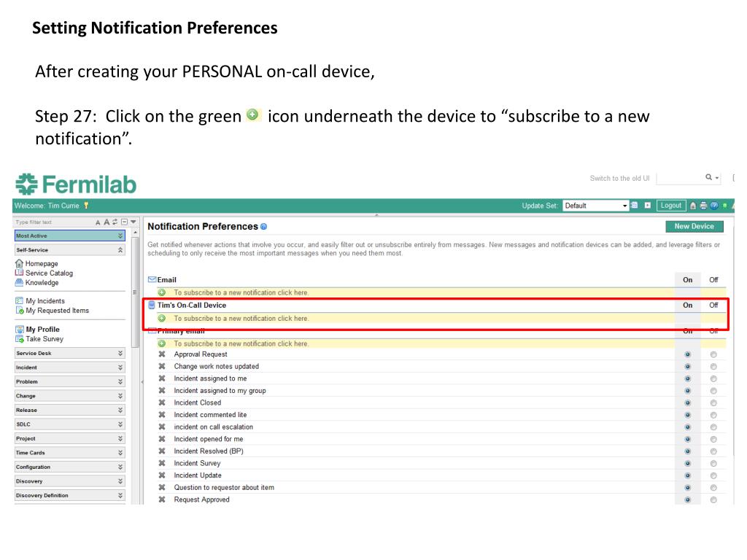Viewport: 747px width, 560px height.
Task: Click the swap/refresh navigator arrows icon
Action: [115, 222]
